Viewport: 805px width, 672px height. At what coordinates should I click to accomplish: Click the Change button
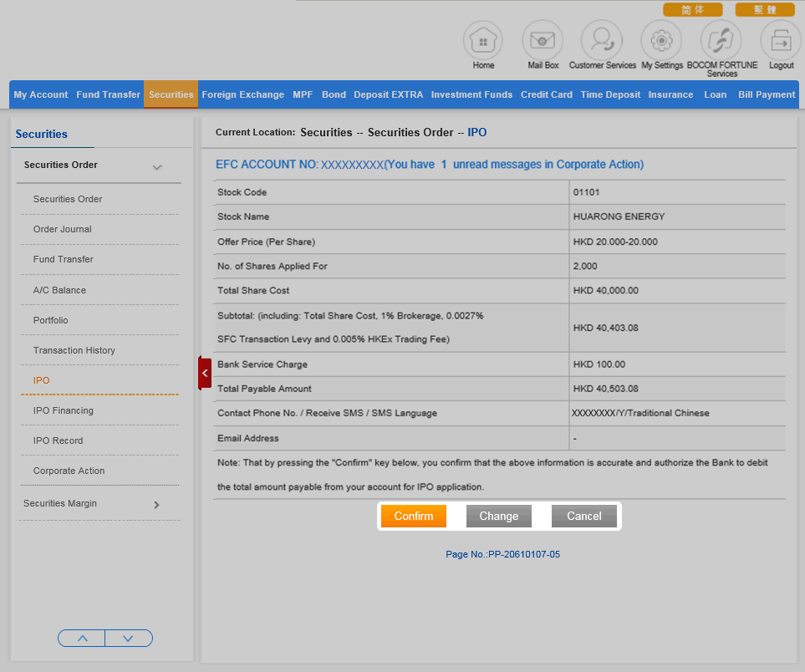(498, 517)
